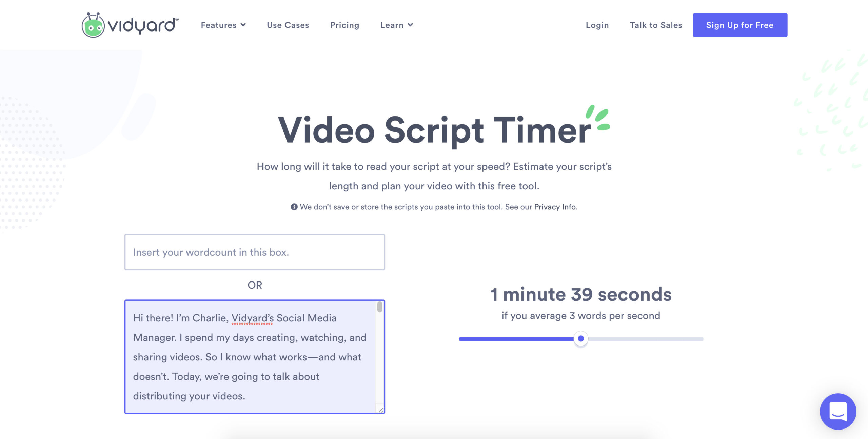The height and width of the screenshot is (439, 868).
Task: Click the script text area scrollbar
Action: [x=380, y=311]
